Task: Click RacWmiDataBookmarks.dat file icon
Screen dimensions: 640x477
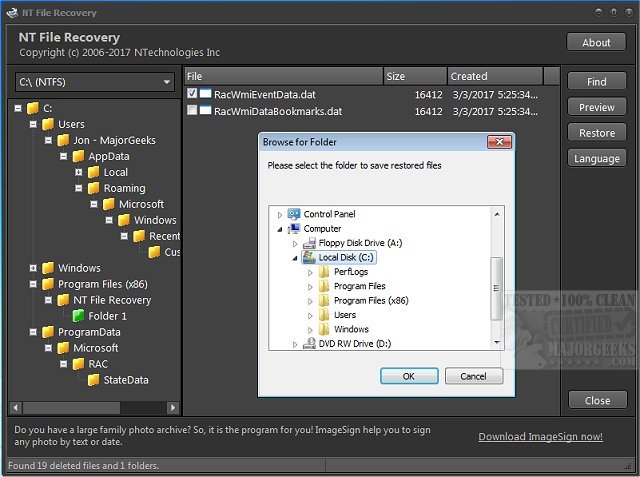Action: [x=205, y=110]
